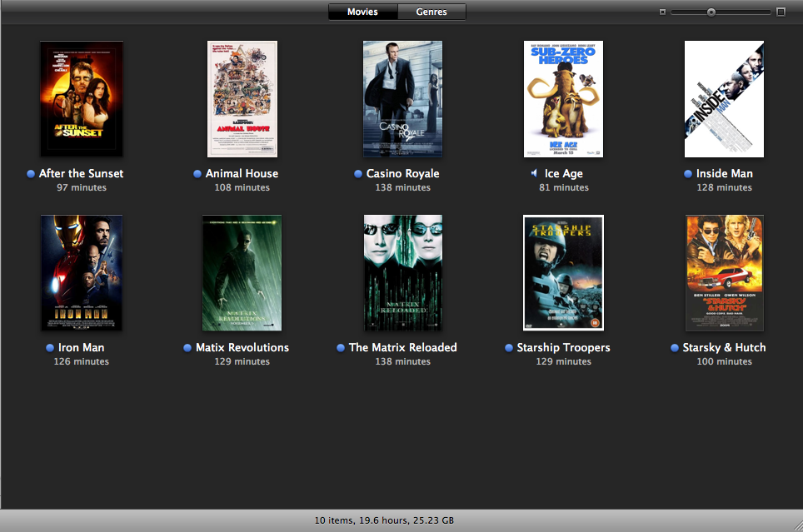Screen dimensions: 803x532
Task: Select the Starsky & Hutch poster
Action: pos(724,272)
